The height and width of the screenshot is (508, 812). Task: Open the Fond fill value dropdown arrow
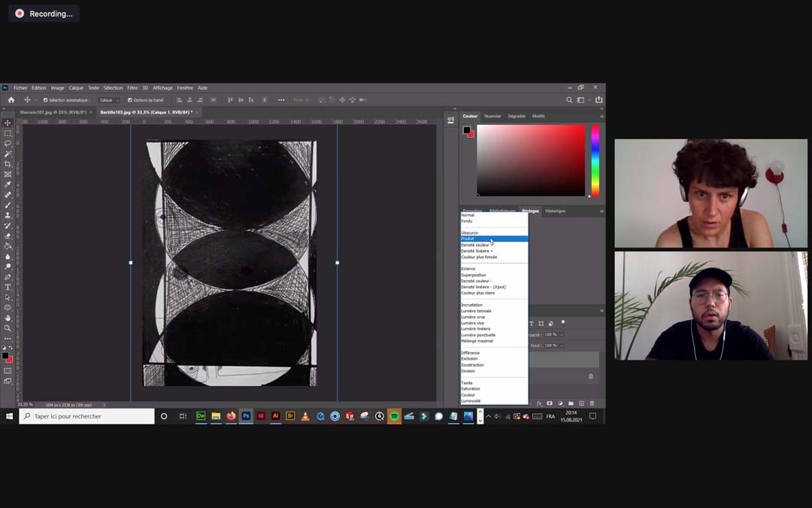pyautogui.click(x=561, y=345)
